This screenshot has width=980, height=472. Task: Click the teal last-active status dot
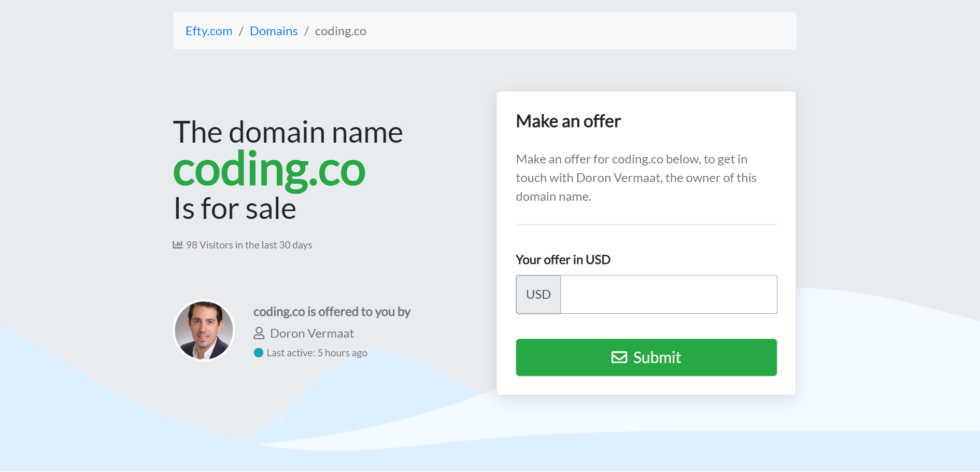[x=258, y=353]
